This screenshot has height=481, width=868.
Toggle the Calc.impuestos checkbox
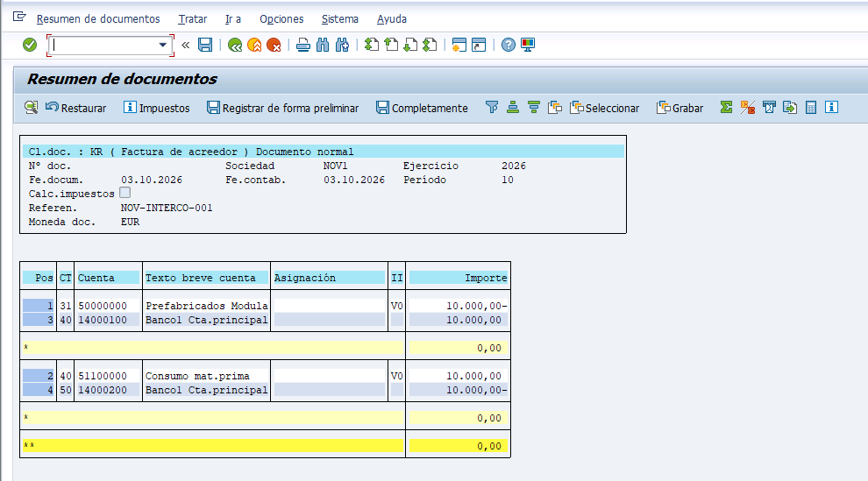pos(125,193)
